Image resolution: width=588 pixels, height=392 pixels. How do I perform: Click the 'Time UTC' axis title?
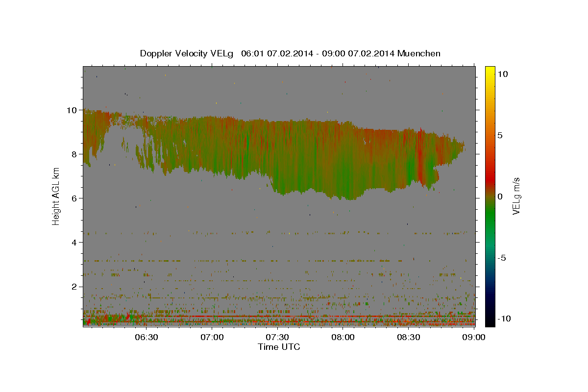(279, 347)
